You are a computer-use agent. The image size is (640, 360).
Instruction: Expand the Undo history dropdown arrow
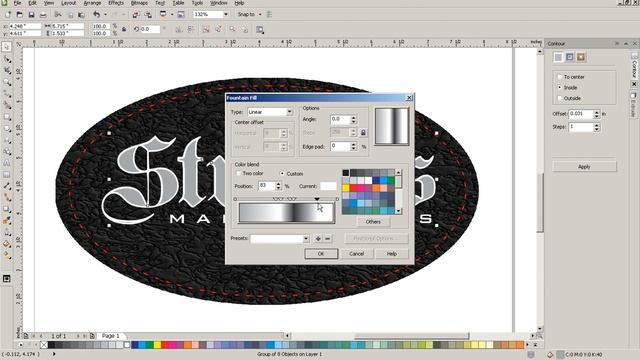[105, 14]
